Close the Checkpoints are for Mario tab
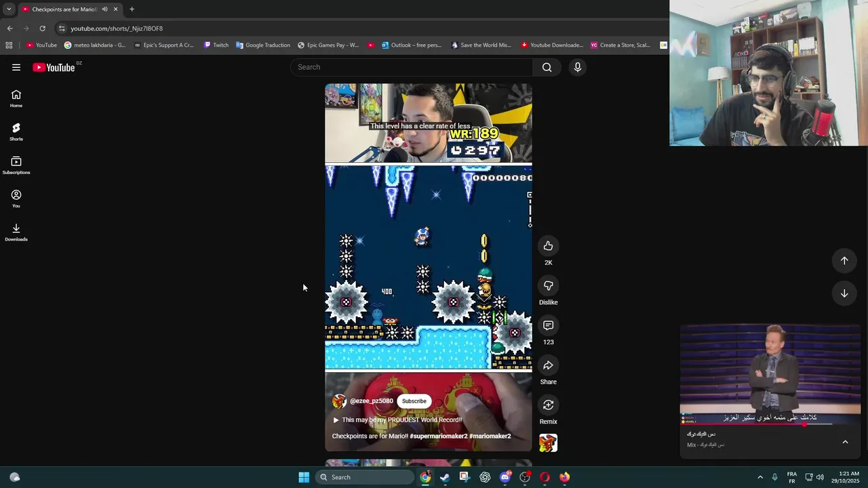Image resolution: width=868 pixels, height=488 pixels. point(115,9)
